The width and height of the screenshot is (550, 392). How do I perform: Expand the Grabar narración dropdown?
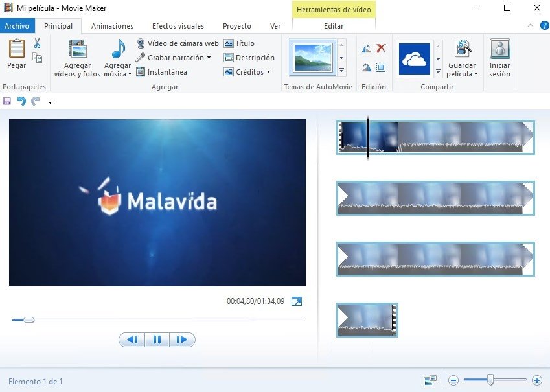[210, 57]
